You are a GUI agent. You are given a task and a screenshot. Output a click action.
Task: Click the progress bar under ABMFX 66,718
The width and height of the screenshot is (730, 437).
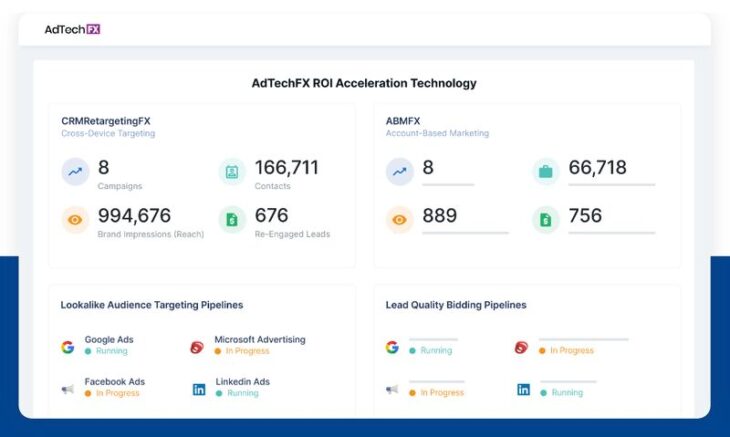[611, 185]
